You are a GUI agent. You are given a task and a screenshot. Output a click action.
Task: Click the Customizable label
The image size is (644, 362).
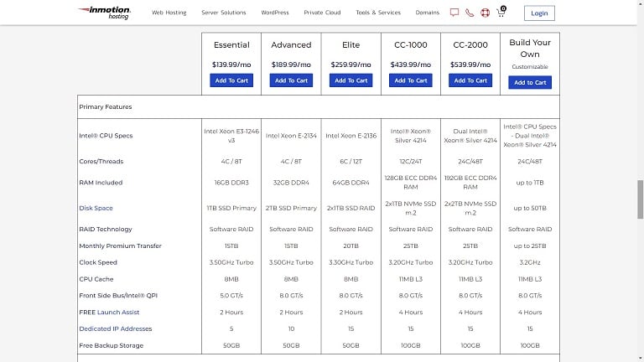click(x=530, y=66)
